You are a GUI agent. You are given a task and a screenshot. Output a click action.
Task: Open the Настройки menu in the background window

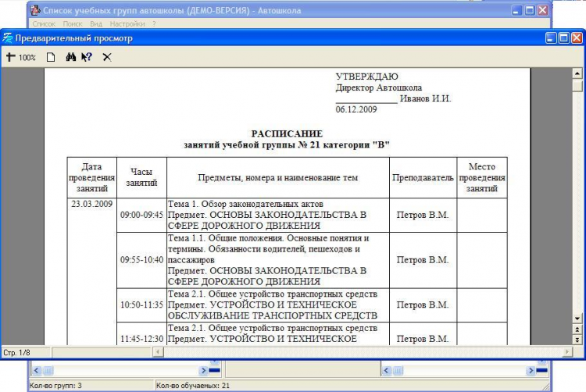(127, 24)
